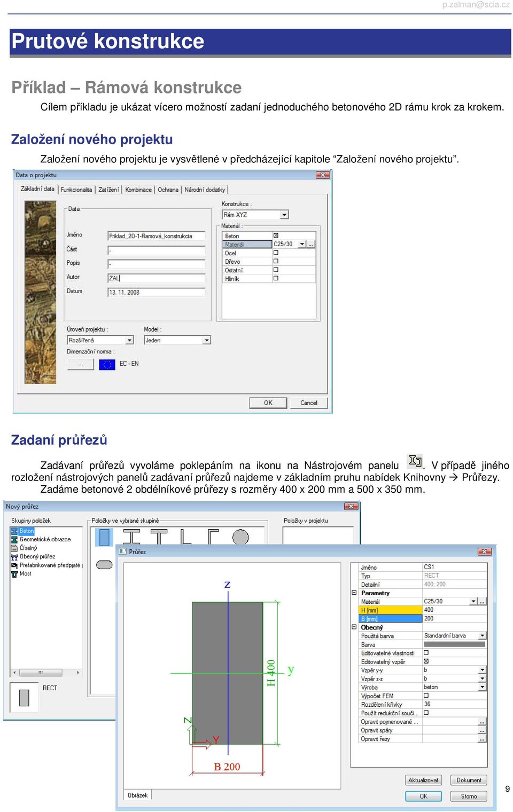Screen dimensions: 513x812
Task: Open Materiál dropdown in Průřez properties
Action: coord(473,601)
